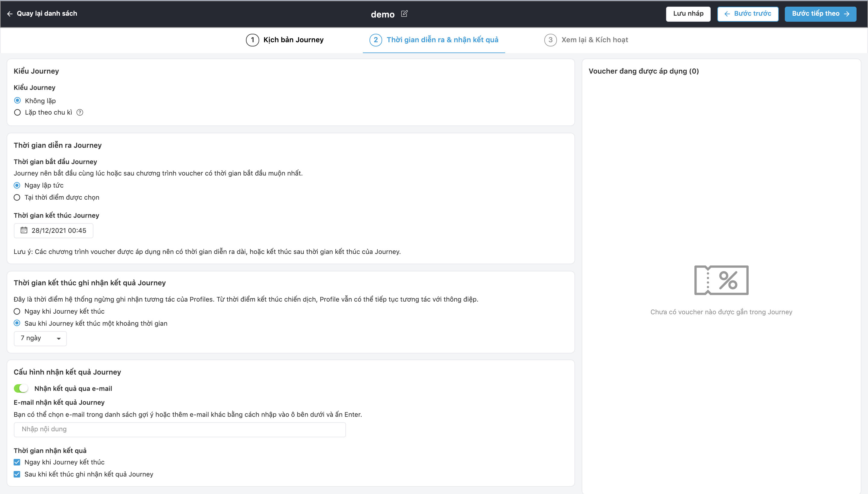868x494 pixels.
Task: Click the calendar icon in end time field
Action: click(24, 230)
